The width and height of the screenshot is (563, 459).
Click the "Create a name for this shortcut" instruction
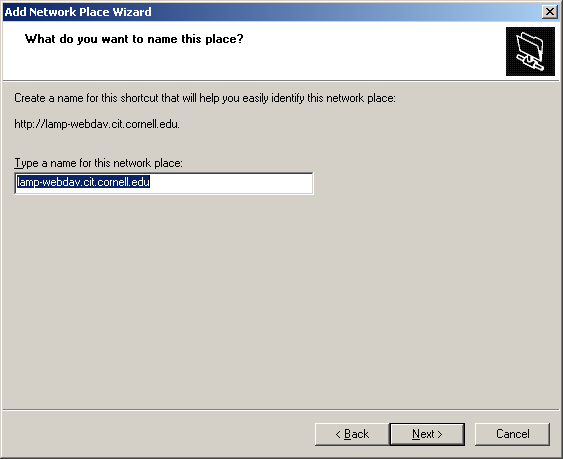(x=205, y=98)
